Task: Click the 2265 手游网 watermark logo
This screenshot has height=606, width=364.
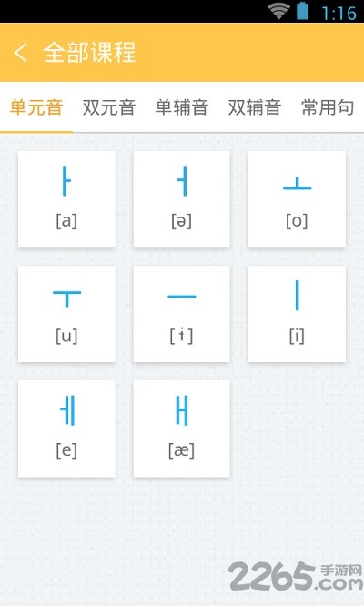Action: 296,576
